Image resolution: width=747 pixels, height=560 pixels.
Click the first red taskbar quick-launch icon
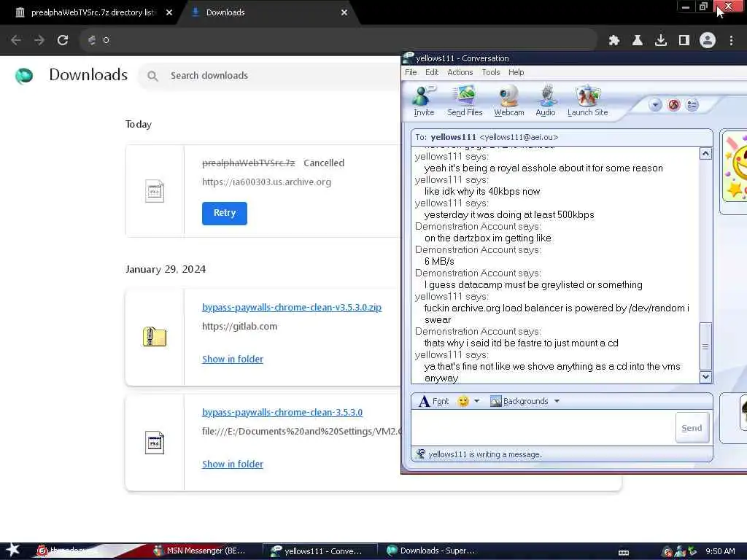tap(42, 551)
